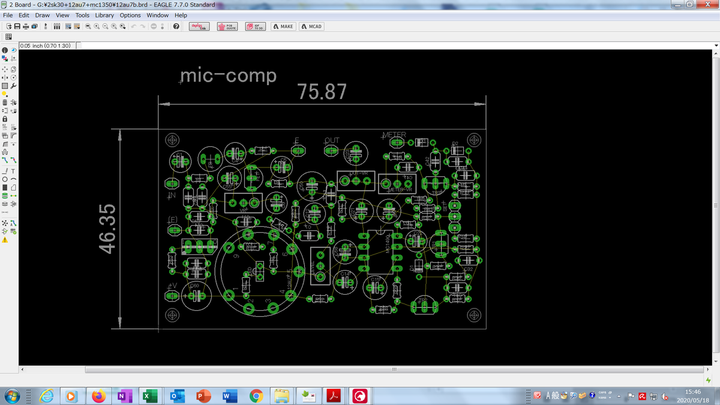Viewport: 720px width, 405px height.
Task: Click the vertical scrollbar on right edge
Action: point(715,200)
